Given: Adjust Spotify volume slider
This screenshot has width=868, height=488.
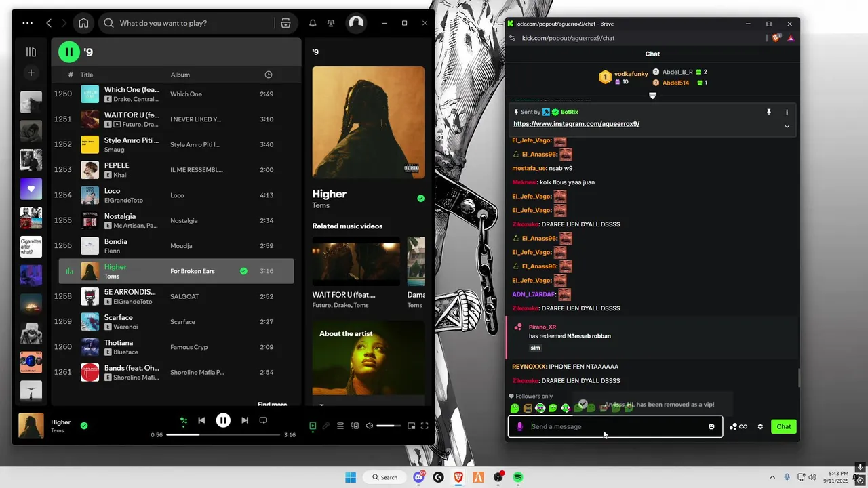Looking at the screenshot, I should point(389,426).
